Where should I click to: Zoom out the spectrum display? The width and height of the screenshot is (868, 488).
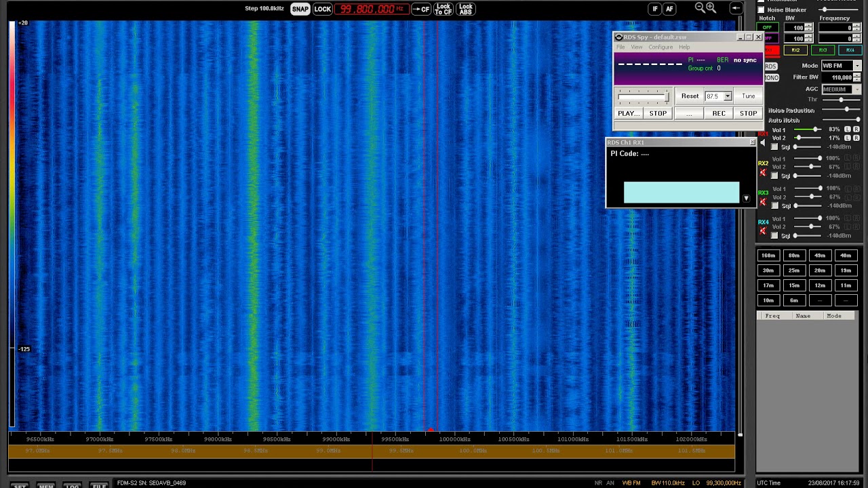[700, 7]
